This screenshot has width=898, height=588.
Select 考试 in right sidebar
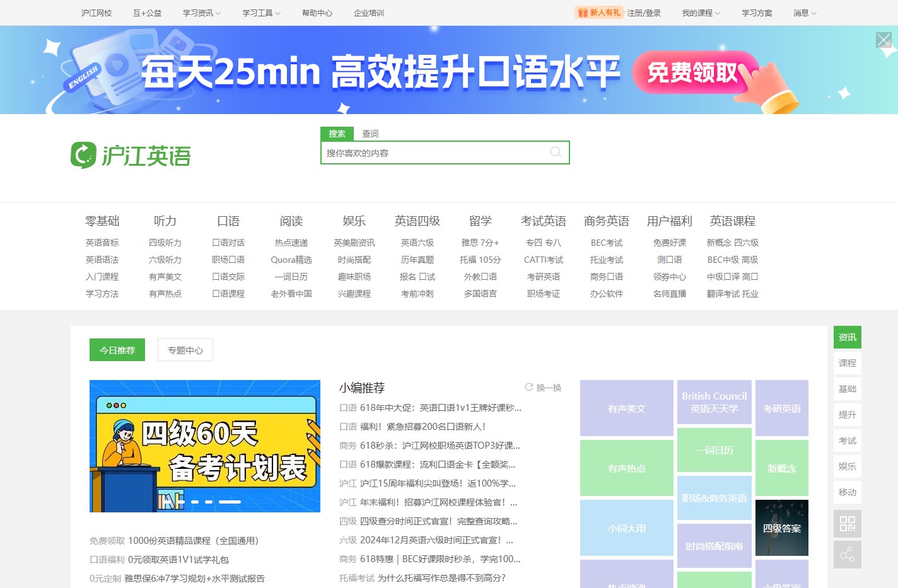pyautogui.click(x=848, y=441)
